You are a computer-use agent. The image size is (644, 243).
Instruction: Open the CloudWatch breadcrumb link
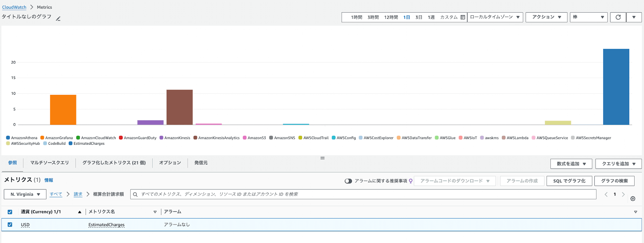tap(14, 7)
